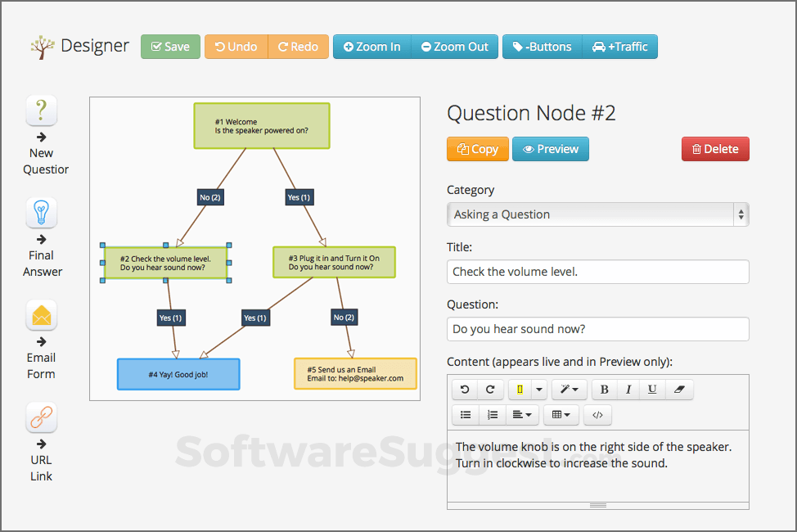
Task: Undo the last edit in the content editor
Action: [x=465, y=390]
